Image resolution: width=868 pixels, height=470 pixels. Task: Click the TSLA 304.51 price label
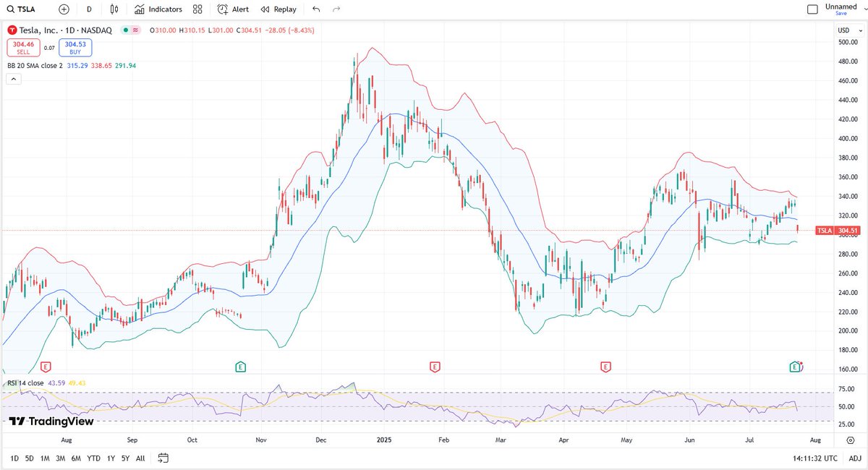[x=838, y=231]
